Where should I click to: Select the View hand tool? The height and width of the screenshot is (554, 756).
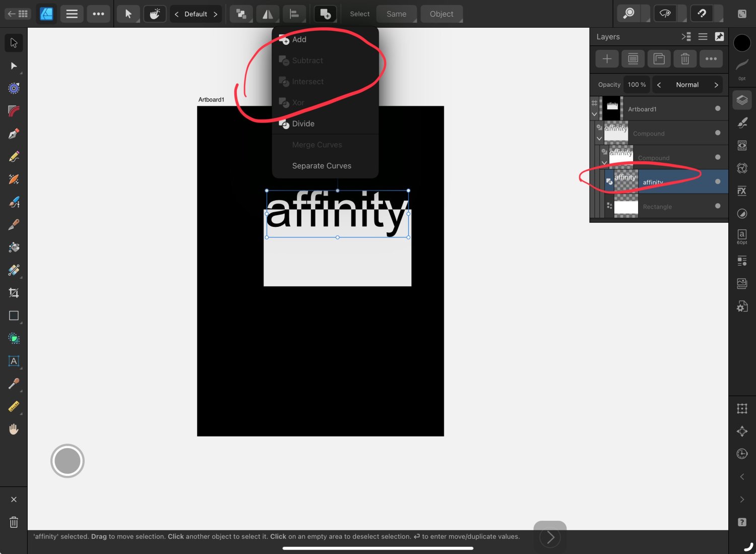pos(14,429)
